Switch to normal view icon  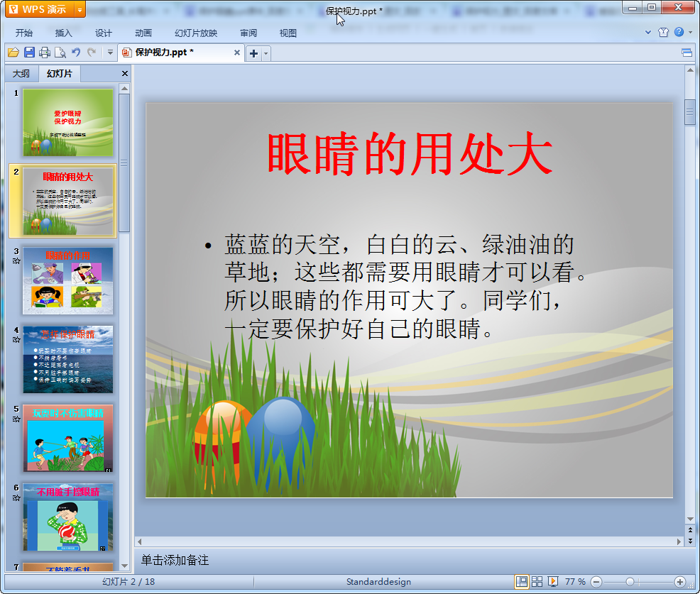tap(521, 581)
